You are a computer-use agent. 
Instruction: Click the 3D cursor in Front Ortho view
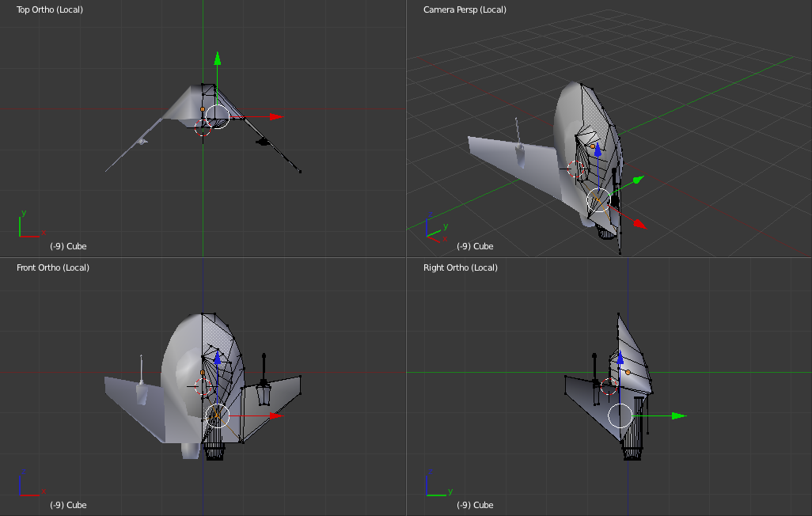click(203, 387)
